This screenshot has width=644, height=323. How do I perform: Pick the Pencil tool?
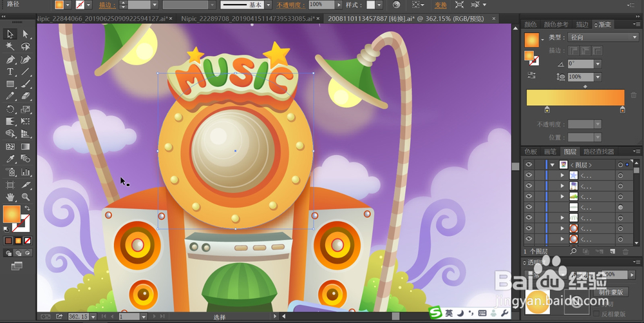(10, 96)
